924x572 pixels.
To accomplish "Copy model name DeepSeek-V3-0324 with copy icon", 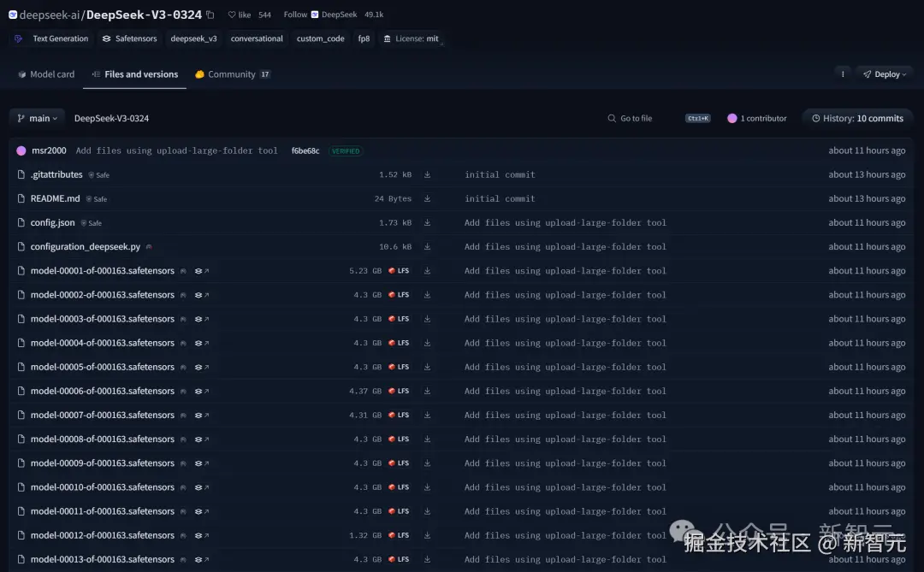I will tap(210, 15).
